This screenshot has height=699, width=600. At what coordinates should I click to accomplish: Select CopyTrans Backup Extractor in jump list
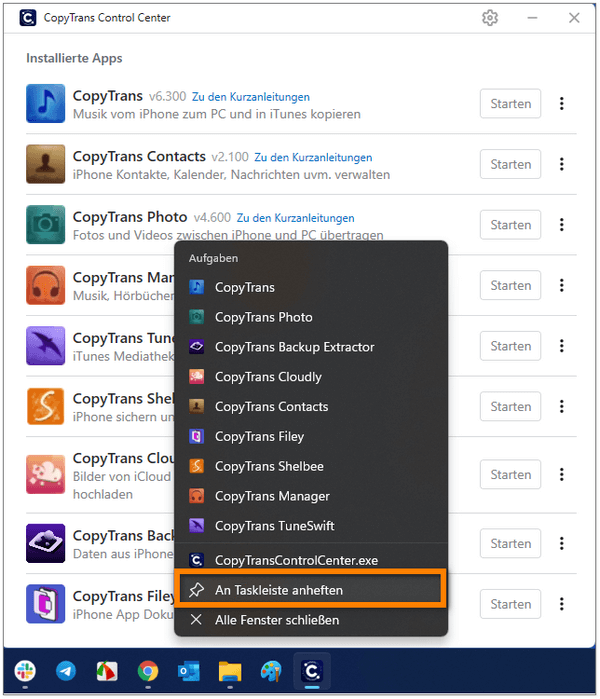(311, 347)
